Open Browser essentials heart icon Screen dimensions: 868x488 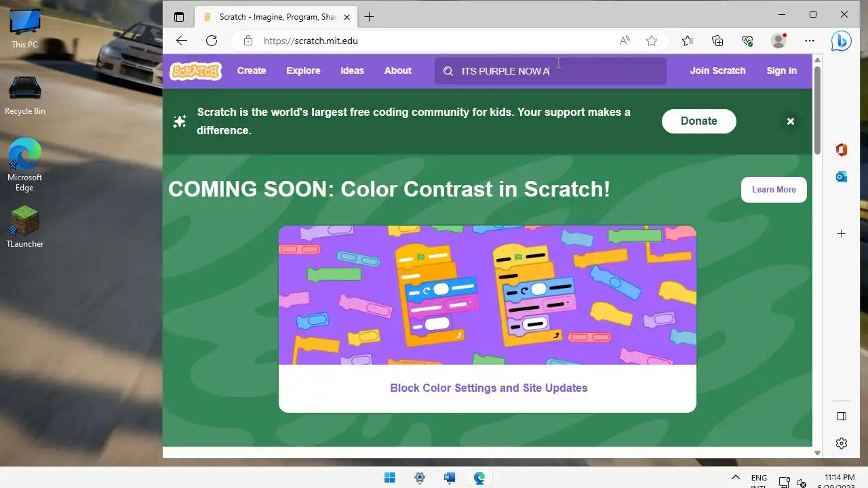pyautogui.click(x=747, y=41)
